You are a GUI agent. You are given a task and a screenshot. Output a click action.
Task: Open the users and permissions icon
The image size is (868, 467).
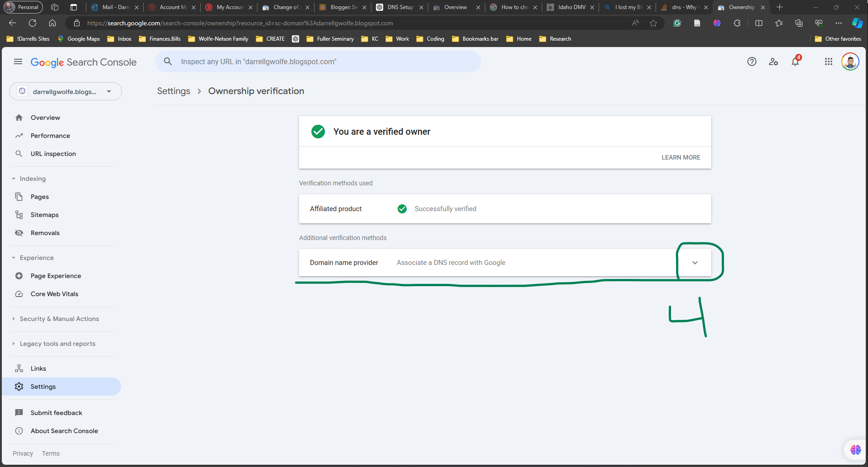(773, 62)
